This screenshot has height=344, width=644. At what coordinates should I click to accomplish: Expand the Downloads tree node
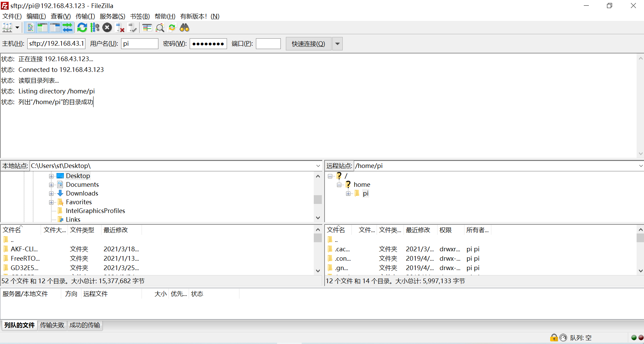click(51, 193)
